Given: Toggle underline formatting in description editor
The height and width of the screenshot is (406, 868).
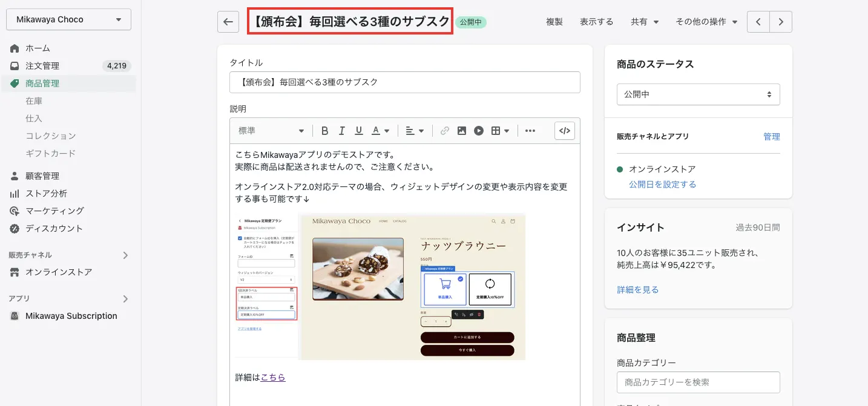Looking at the screenshot, I should (x=359, y=131).
